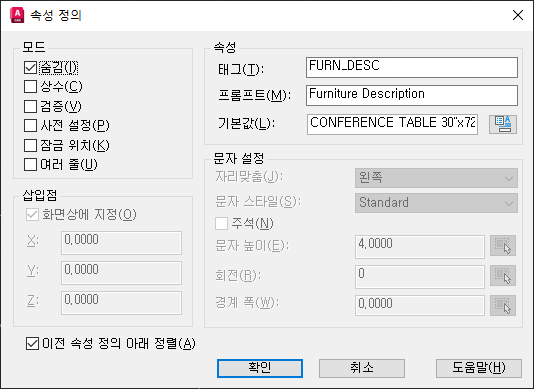Enable the 상수(C) checkbox

(31, 87)
